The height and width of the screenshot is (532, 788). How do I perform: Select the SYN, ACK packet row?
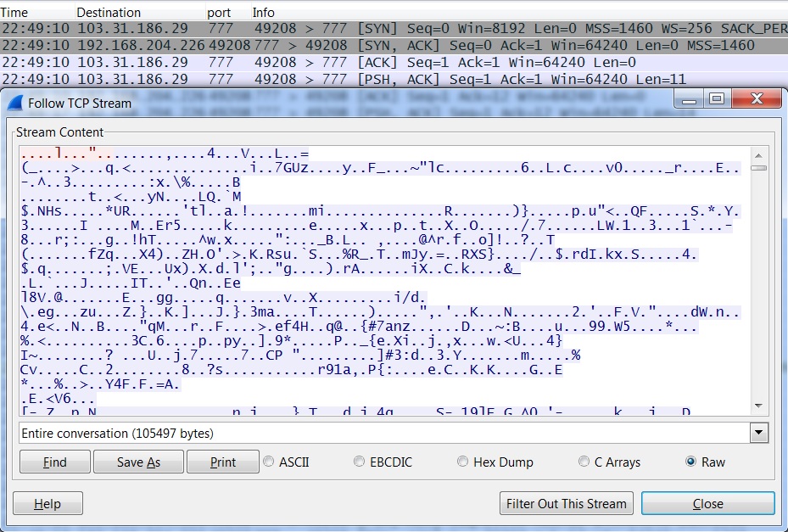pos(382,46)
